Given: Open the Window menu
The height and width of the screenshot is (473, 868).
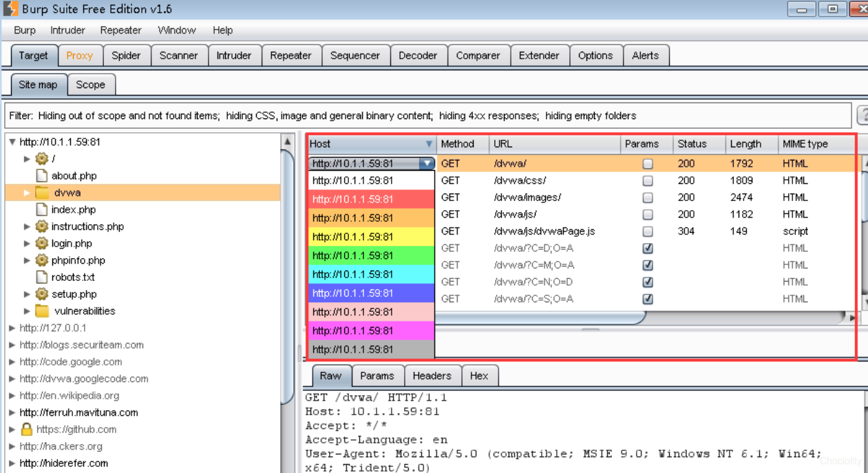Looking at the screenshot, I should coord(177,30).
